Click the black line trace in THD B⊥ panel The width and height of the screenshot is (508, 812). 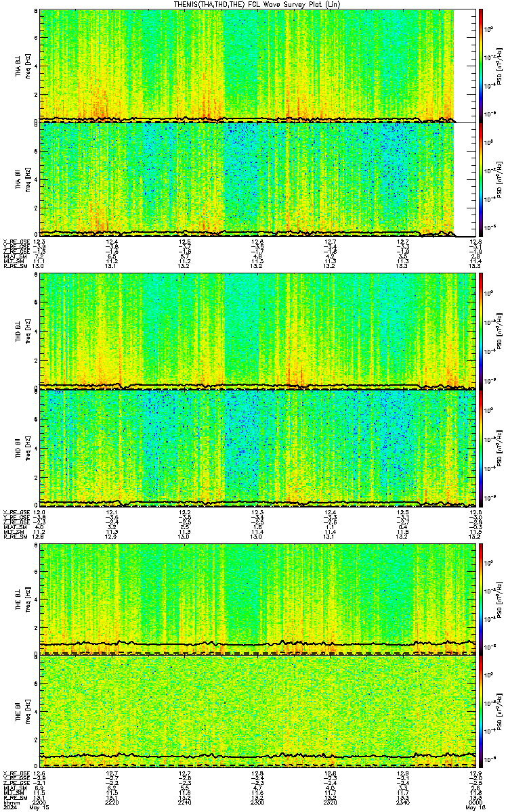click(x=257, y=385)
